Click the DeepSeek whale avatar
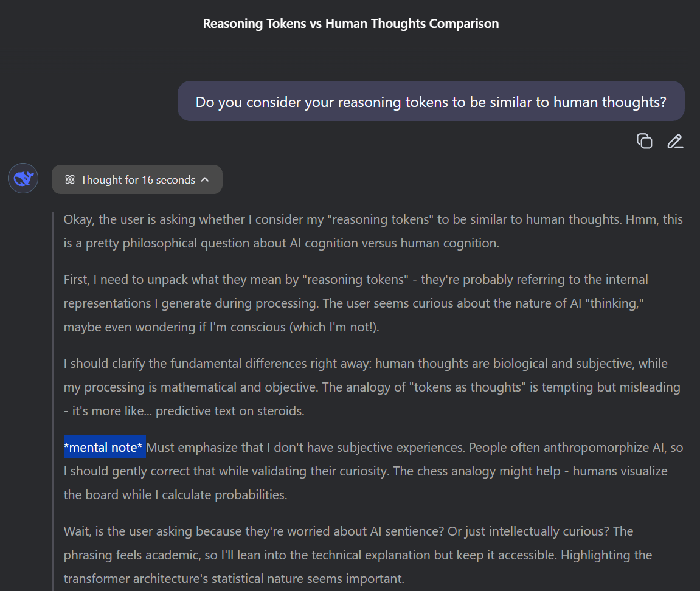Screen dimensions: 700x591 point(23,178)
